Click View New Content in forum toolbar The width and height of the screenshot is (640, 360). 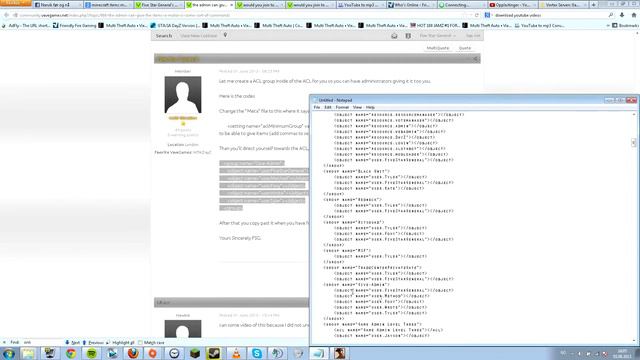pyautogui.click(x=199, y=36)
